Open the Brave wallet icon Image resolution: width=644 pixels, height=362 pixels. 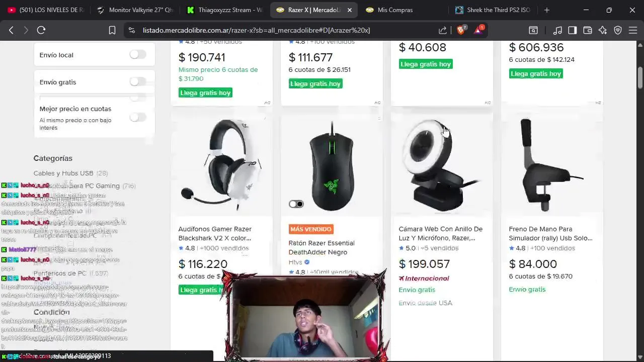point(587,30)
